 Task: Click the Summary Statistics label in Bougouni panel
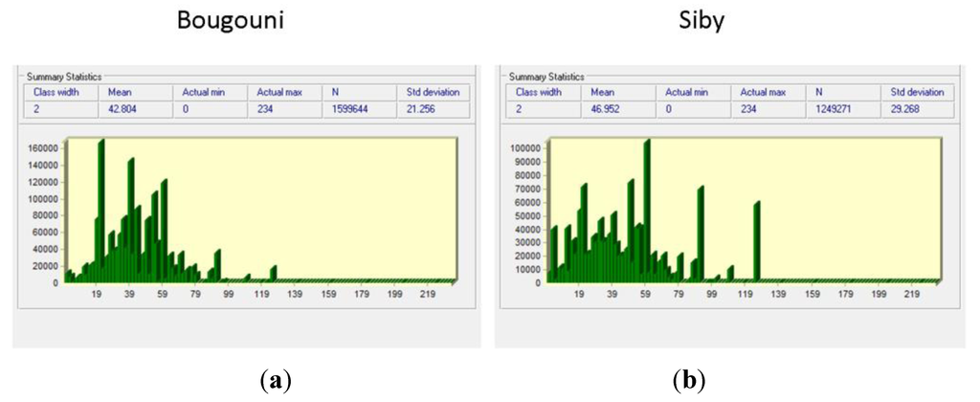(64, 77)
